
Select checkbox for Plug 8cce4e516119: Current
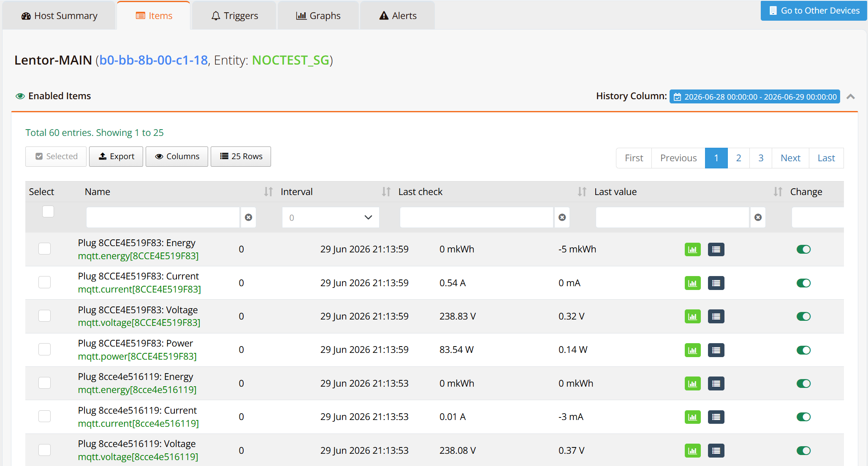pos(44,416)
